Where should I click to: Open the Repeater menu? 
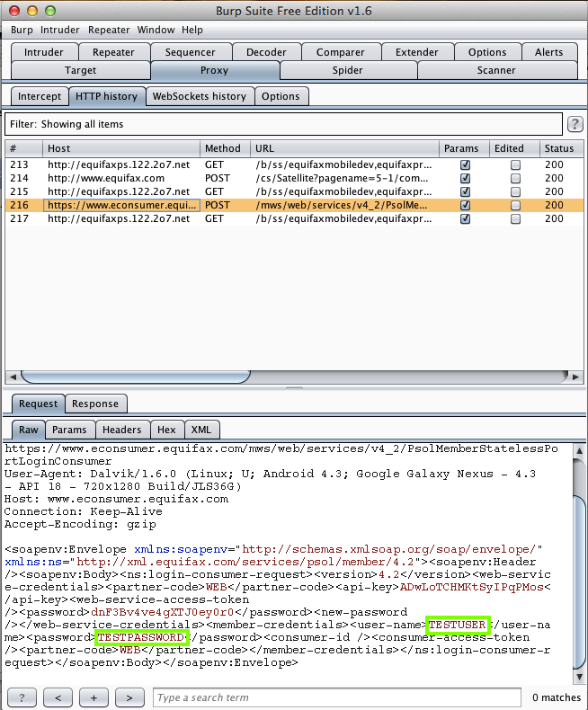(109, 30)
